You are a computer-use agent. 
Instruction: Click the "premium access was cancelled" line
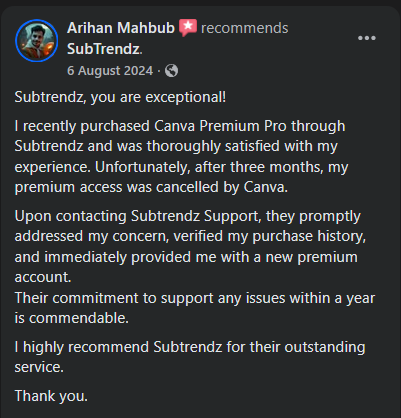point(151,187)
